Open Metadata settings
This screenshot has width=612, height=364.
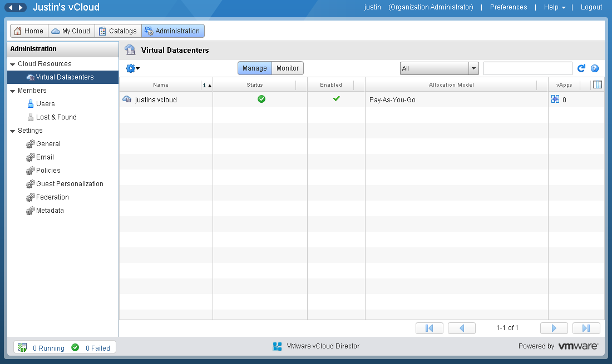pos(50,211)
